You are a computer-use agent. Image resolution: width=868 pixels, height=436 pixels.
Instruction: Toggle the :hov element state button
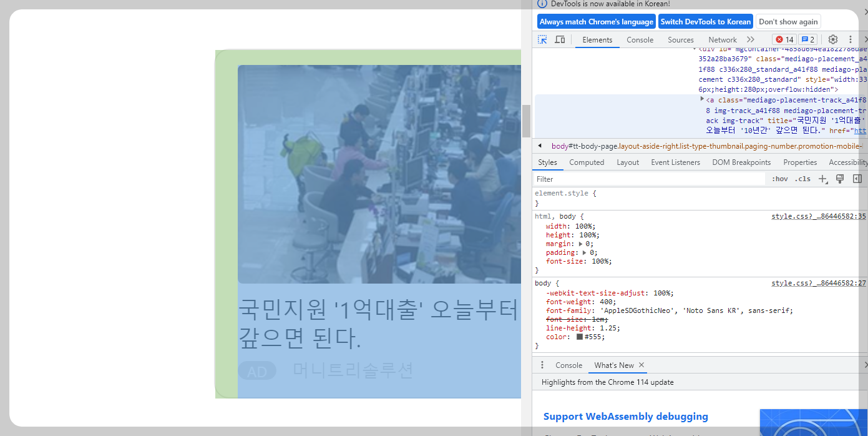[x=779, y=179]
